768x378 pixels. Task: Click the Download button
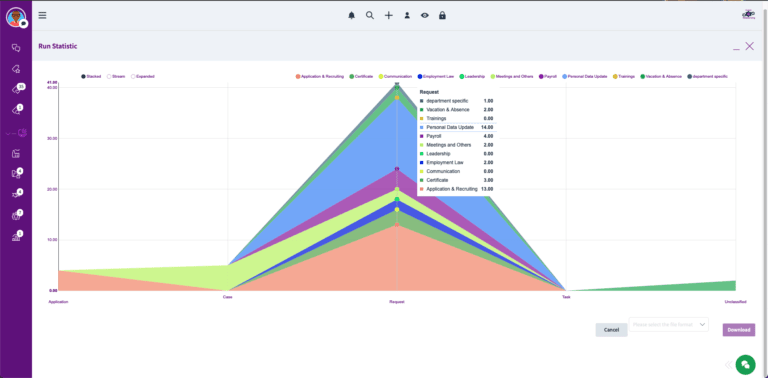[739, 330]
